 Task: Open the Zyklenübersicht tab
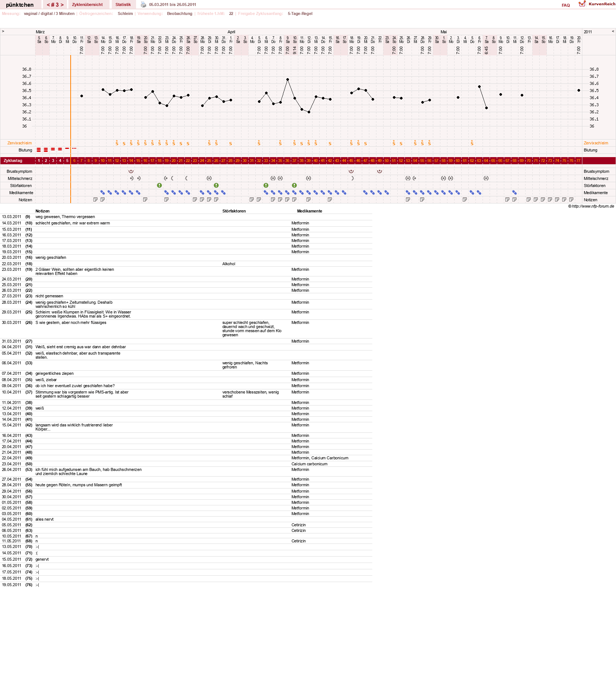tap(87, 4)
